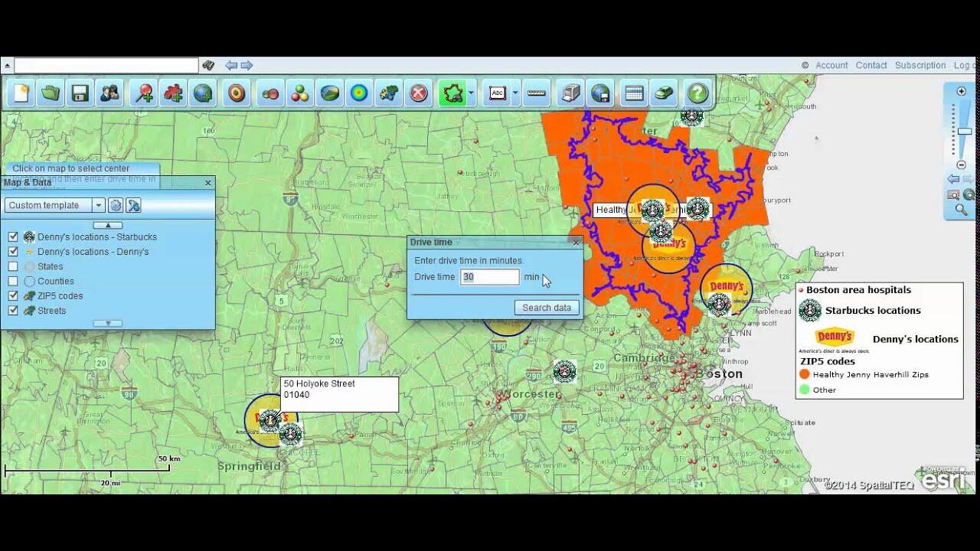Viewport: 980px width, 551px height.
Task: Click the address search field at top
Action: 106,66
